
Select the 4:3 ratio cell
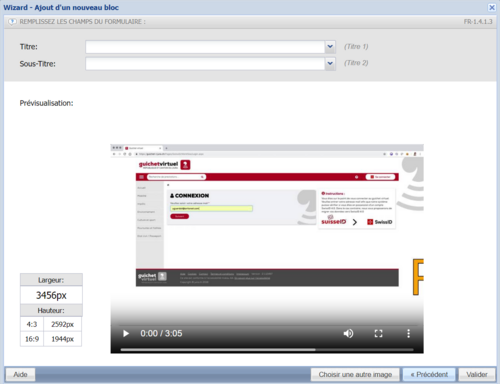point(32,324)
